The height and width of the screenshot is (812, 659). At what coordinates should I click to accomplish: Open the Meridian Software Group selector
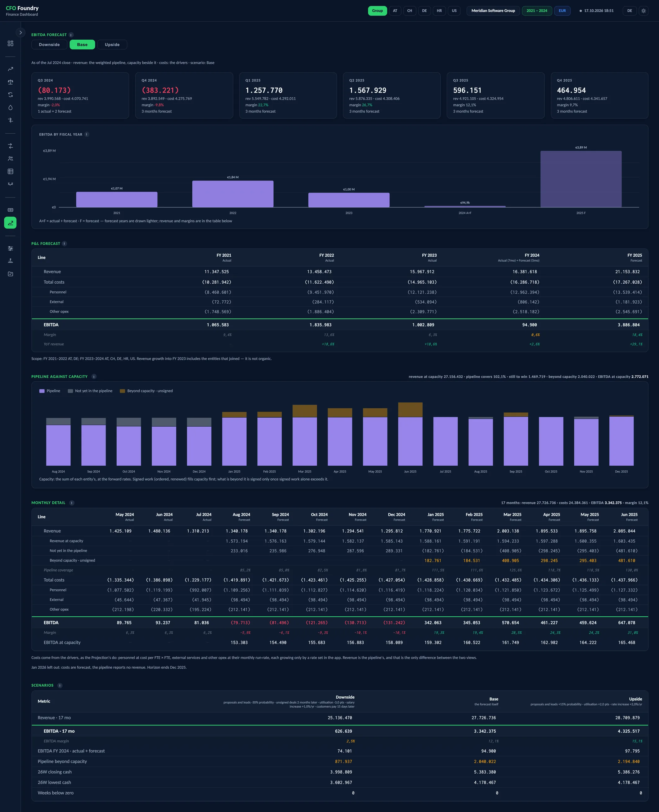click(493, 11)
